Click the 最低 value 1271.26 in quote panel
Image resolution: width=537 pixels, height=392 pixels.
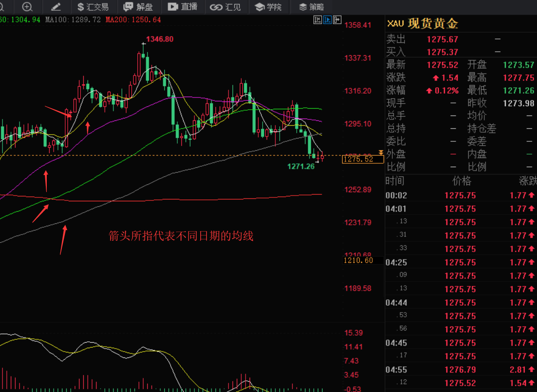pyautogui.click(x=518, y=91)
